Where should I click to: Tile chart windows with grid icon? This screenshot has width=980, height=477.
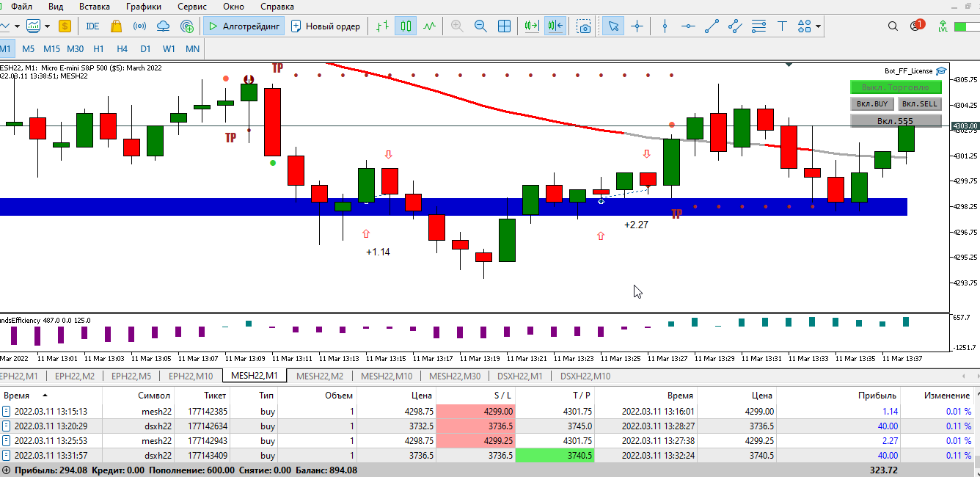505,26
